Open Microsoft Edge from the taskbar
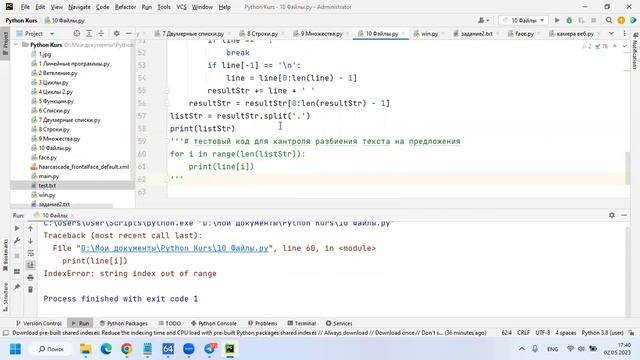The height and width of the screenshot is (360, 640). [x=106, y=349]
